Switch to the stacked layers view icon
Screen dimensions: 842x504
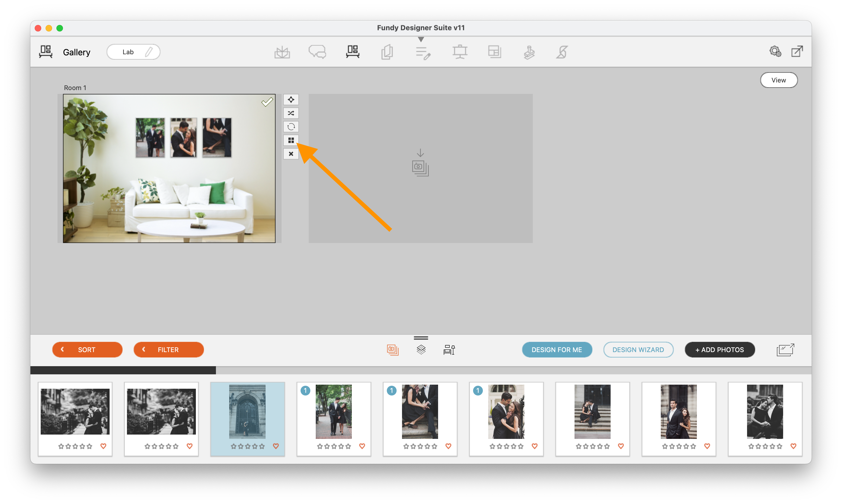click(421, 349)
